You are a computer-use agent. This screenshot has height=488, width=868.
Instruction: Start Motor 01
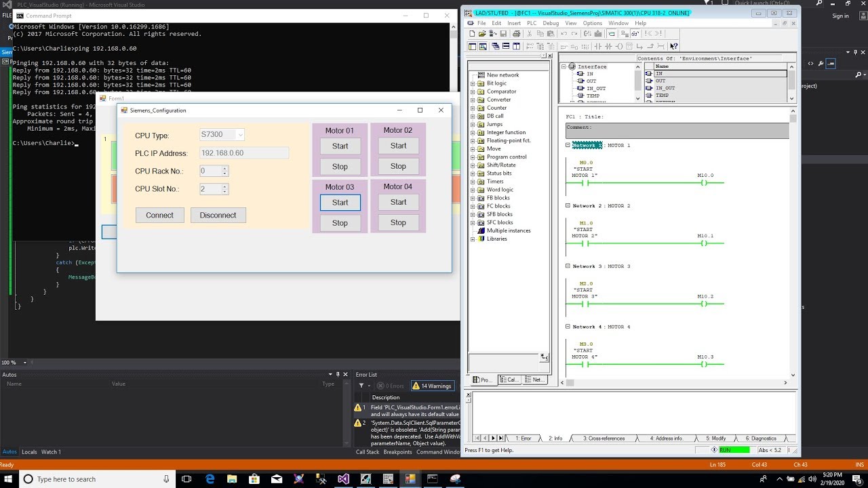coord(340,146)
